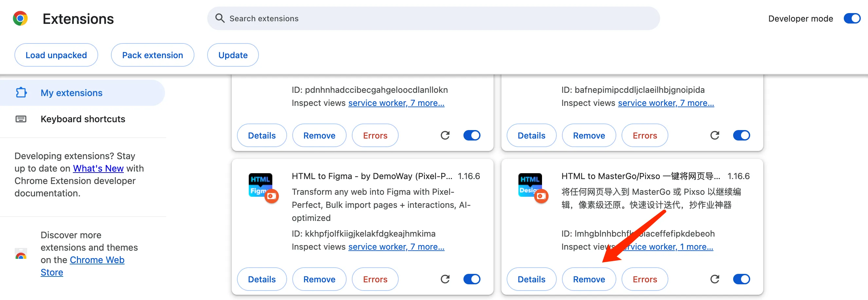Click the Update button
The height and width of the screenshot is (300, 868).
click(x=233, y=55)
